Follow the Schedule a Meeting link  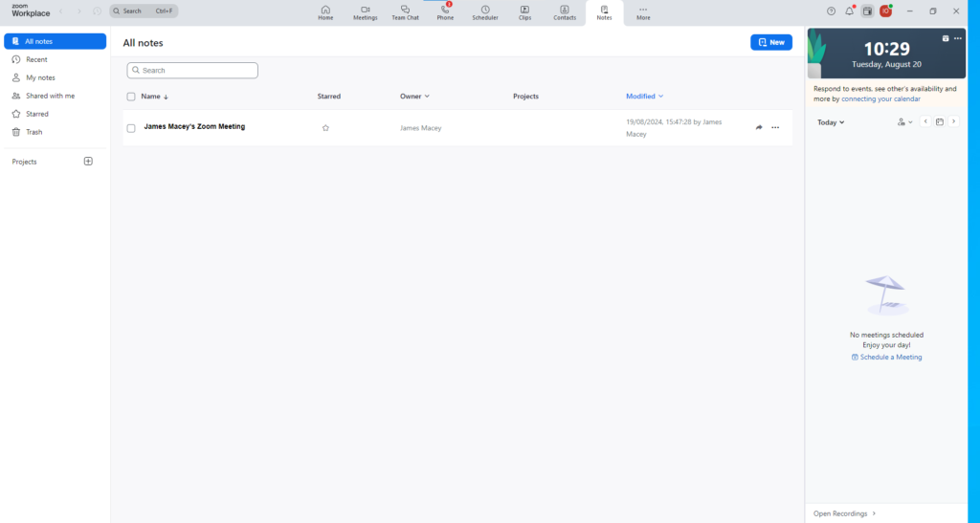point(887,358)
